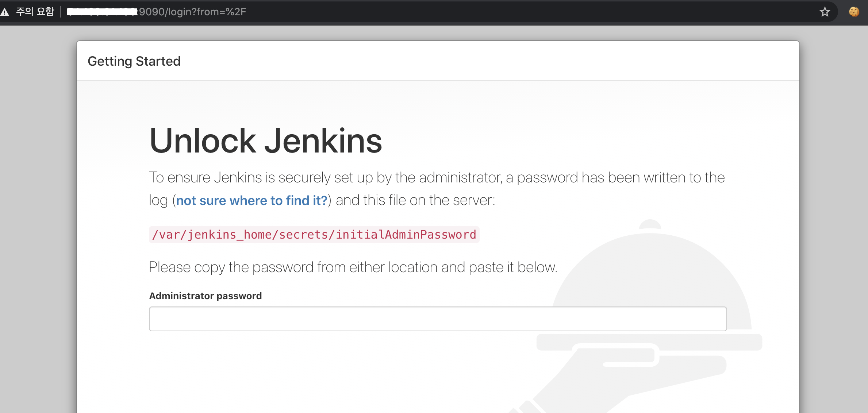Click empty header area right of Getting Started

(x=475, y=61)
